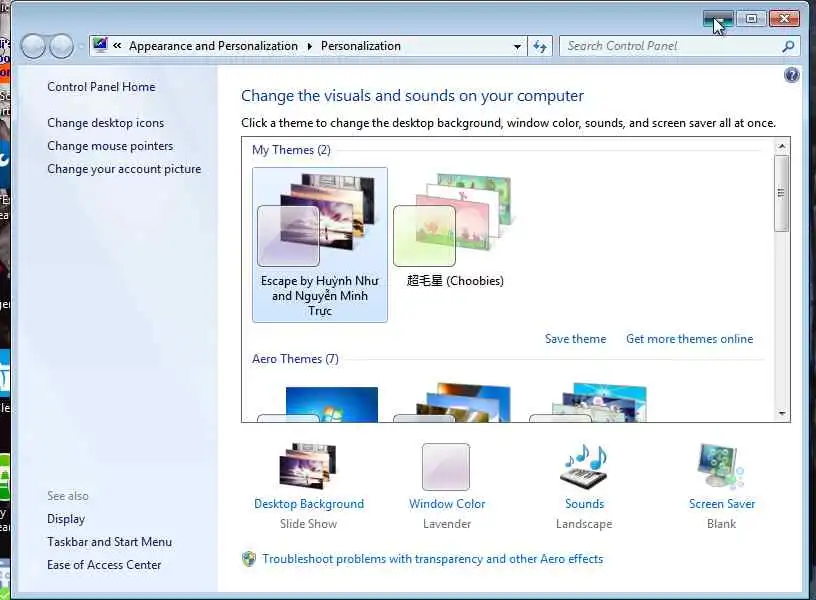
Task: Go forward with the Forward arrow button
Action: coord(62,46)
